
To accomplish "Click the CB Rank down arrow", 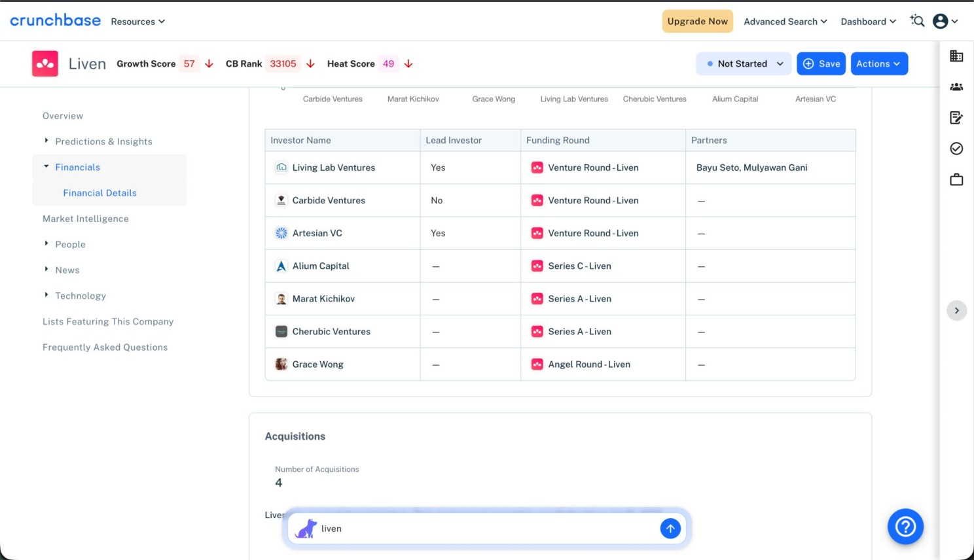I will pos(311,63).
